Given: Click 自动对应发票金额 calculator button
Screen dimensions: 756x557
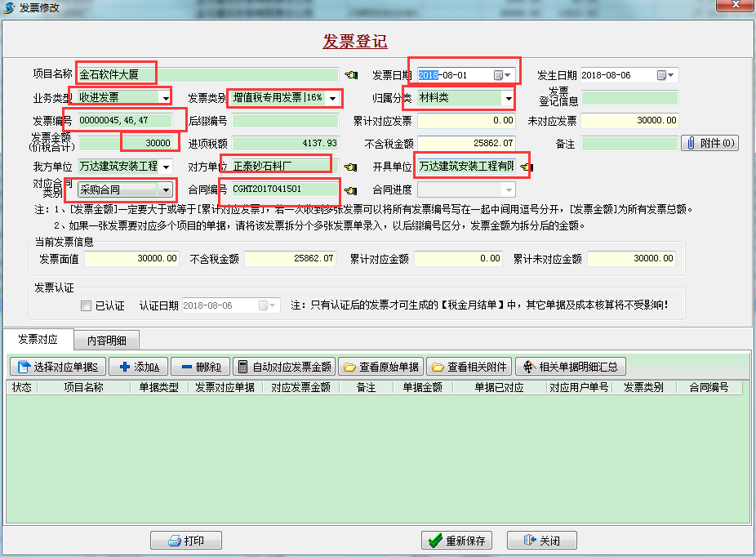Looking at the screenshot, I should pos(283,367).
